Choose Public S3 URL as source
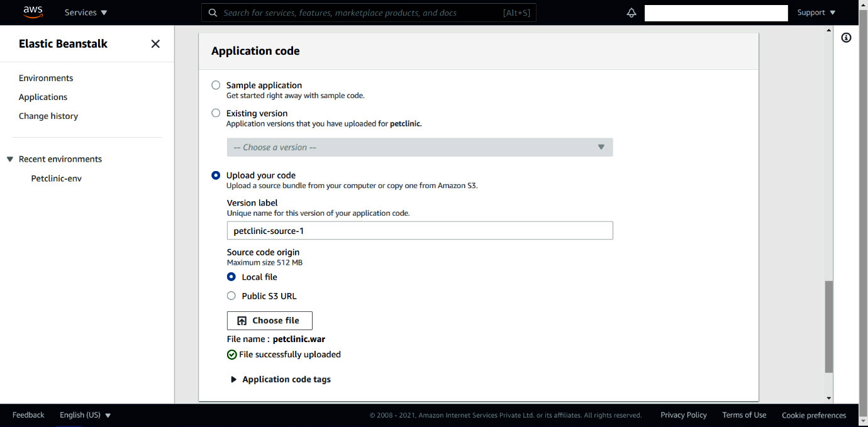Viewport: 868px width, 427px height. coord(231,296)
